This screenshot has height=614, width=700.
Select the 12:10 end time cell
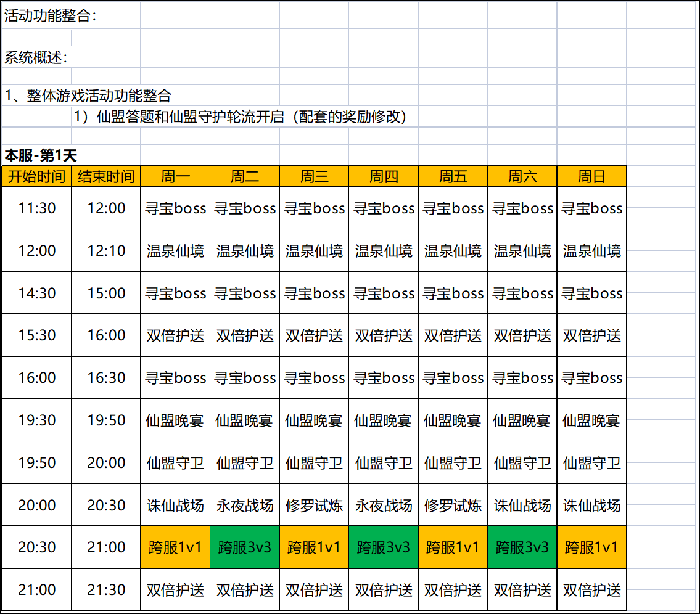click(x=106, y=251)
